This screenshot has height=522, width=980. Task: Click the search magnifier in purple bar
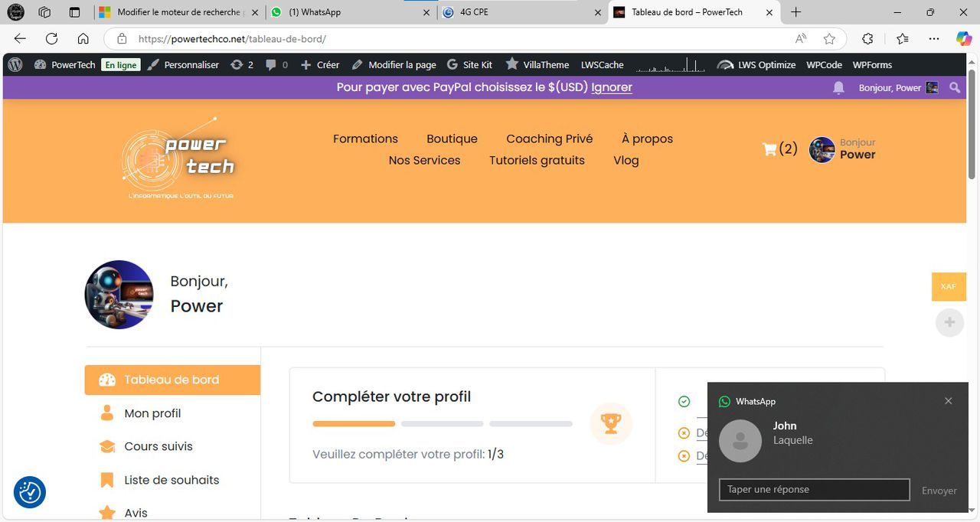click(955, 88)
